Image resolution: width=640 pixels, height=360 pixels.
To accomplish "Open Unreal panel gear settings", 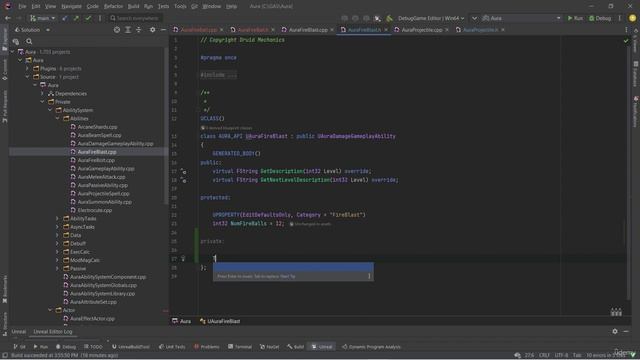I will tap(615, 331).
